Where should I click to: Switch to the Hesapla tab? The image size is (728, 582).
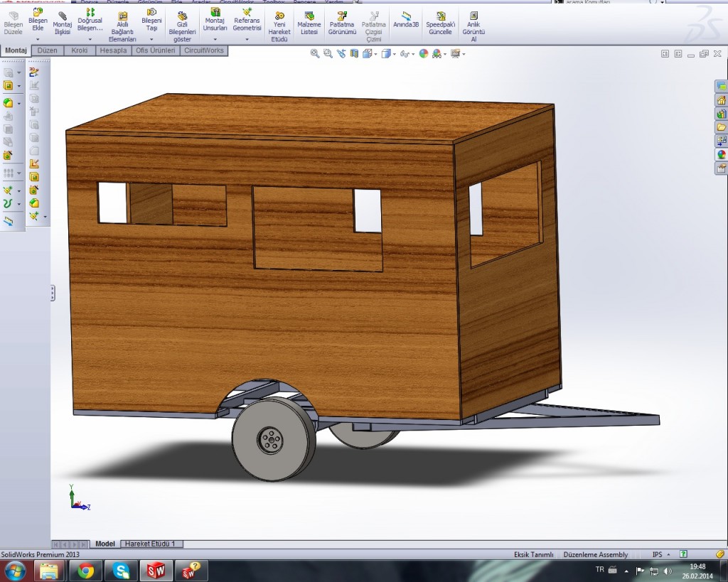pyautogui.click(x=113, y=50)
